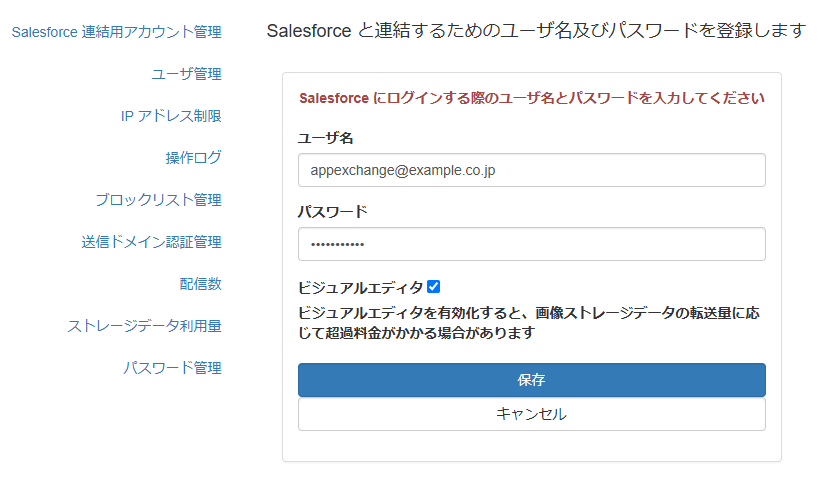Navigate to 送信ドメイン認証管理
This screenshot has width=834, height=483.
[x=151, y=242]
